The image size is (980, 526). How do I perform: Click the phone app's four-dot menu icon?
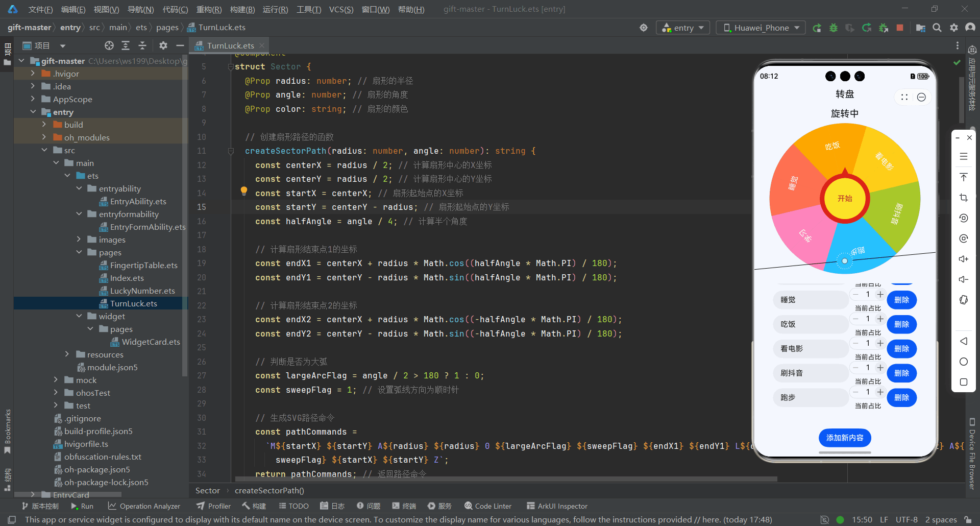tap(904, 97)
